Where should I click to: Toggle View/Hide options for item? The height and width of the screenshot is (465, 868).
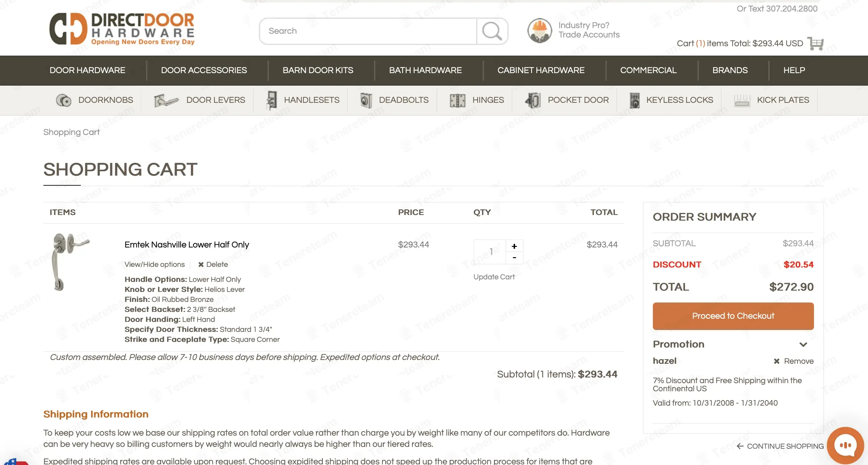[x=154, y=264]
